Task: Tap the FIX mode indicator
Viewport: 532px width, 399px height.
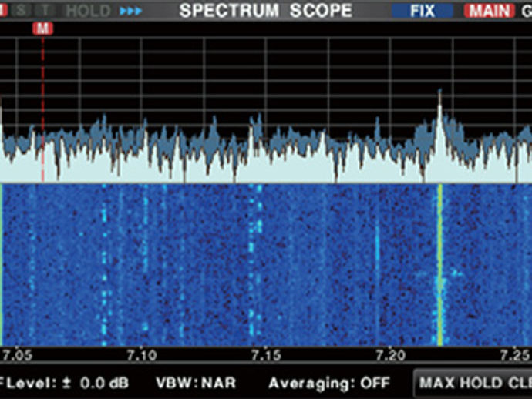Action: [x=423, y=11]
